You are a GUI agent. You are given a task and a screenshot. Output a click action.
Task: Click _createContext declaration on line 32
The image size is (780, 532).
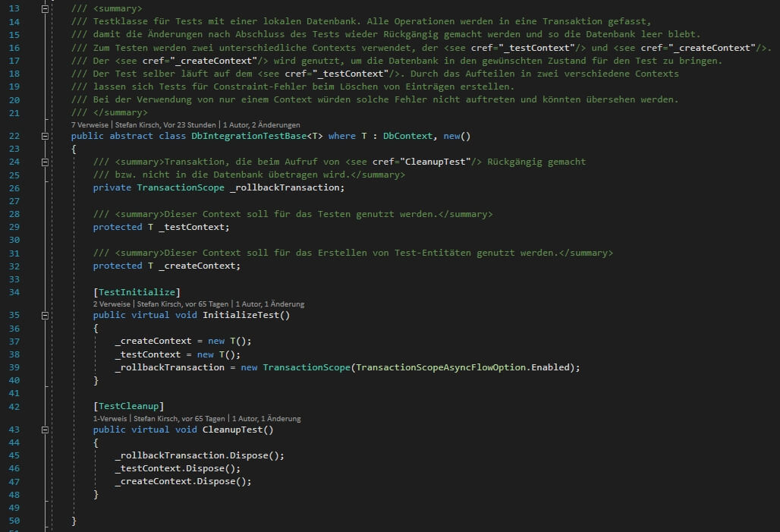197,266
